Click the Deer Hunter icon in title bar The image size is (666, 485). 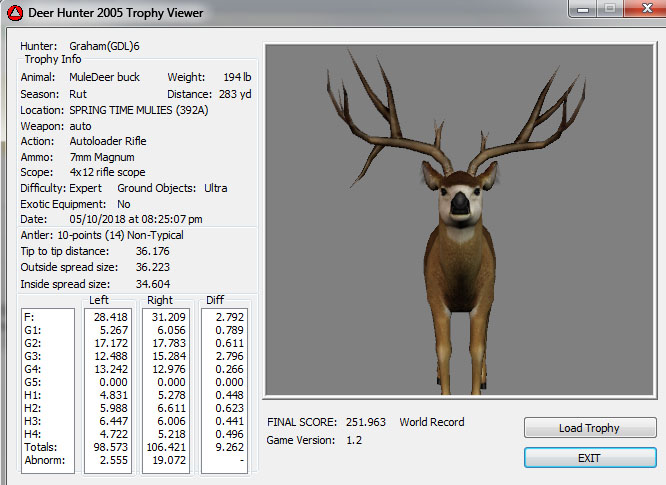click(14, 13)
